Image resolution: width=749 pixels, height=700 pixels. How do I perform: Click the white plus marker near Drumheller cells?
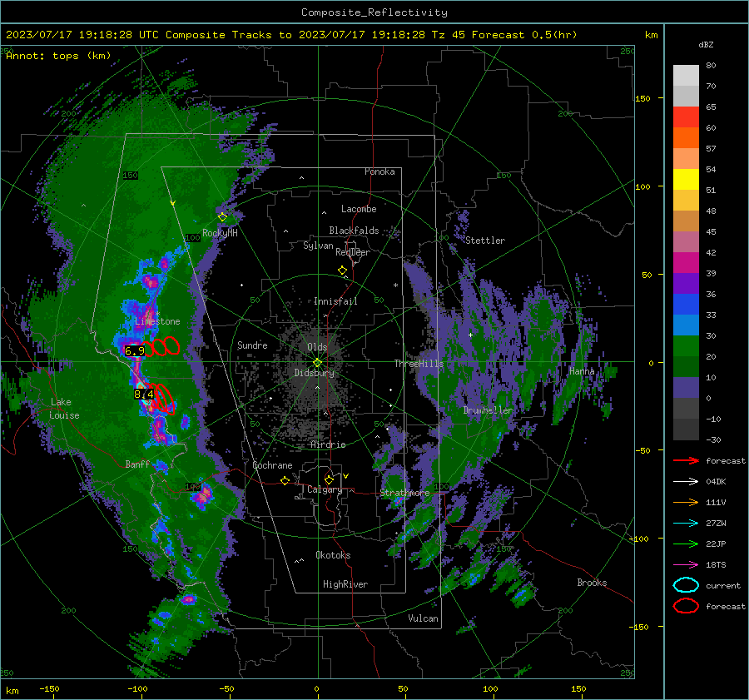[x=470, y=335]
